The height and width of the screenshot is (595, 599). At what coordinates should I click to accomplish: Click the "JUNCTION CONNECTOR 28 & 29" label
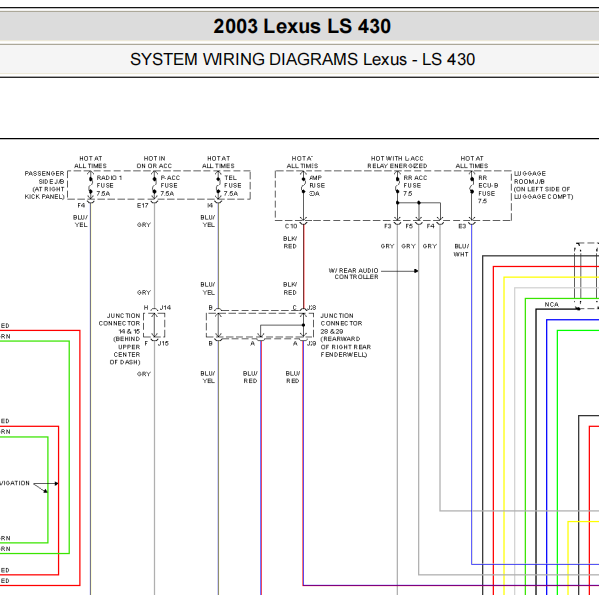pyautogui.click(x=346, y=335)
